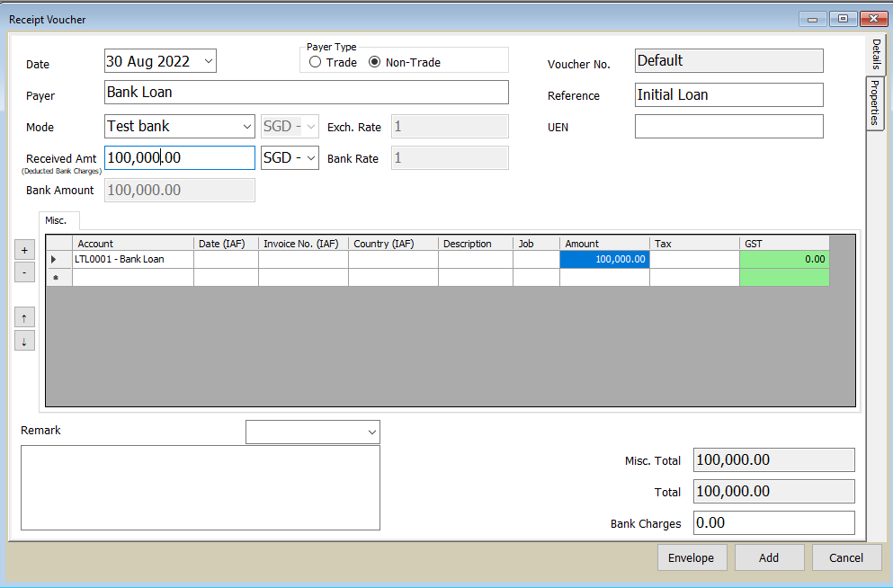893x588 pixels.
Task: Click the Invoice No. (IAF) column header
Action: pos(304,244)
